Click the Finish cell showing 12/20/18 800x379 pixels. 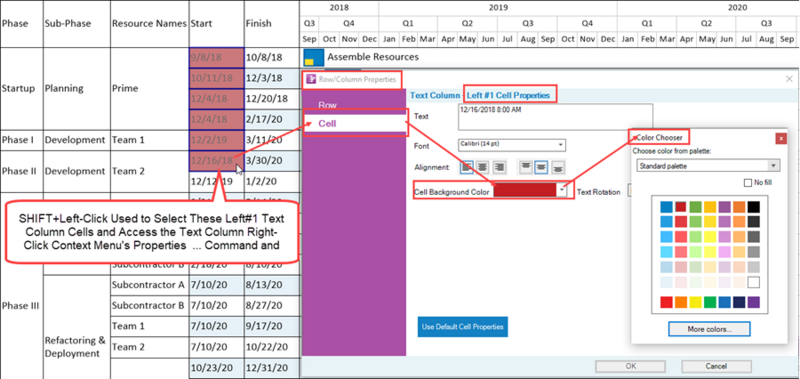(271, 99)
